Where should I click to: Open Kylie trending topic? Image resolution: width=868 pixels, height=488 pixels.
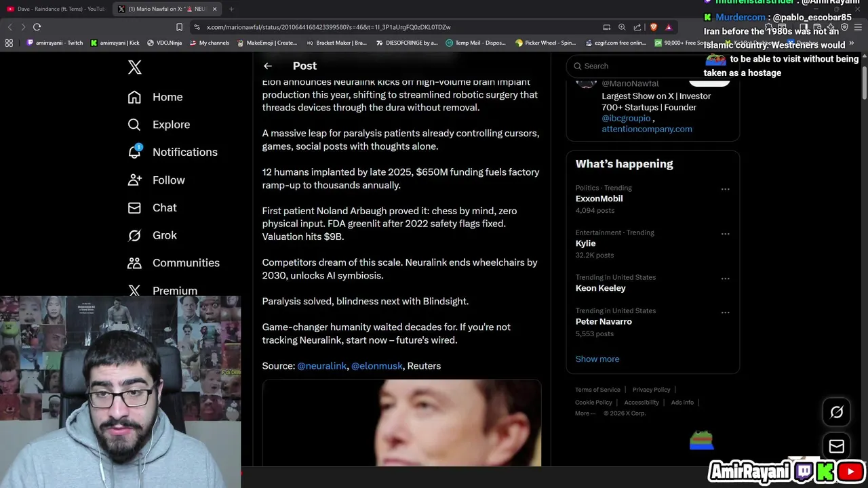click(585, 243)
